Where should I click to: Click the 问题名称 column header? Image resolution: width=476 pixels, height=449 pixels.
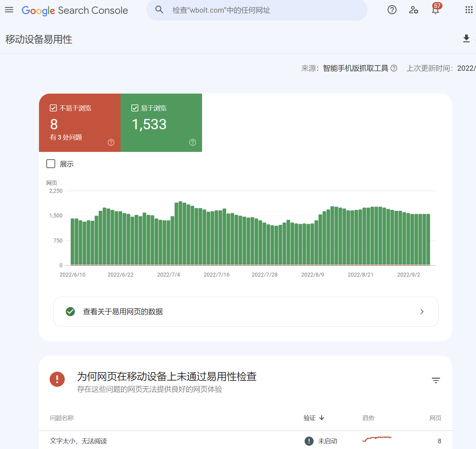click(62, 418)
